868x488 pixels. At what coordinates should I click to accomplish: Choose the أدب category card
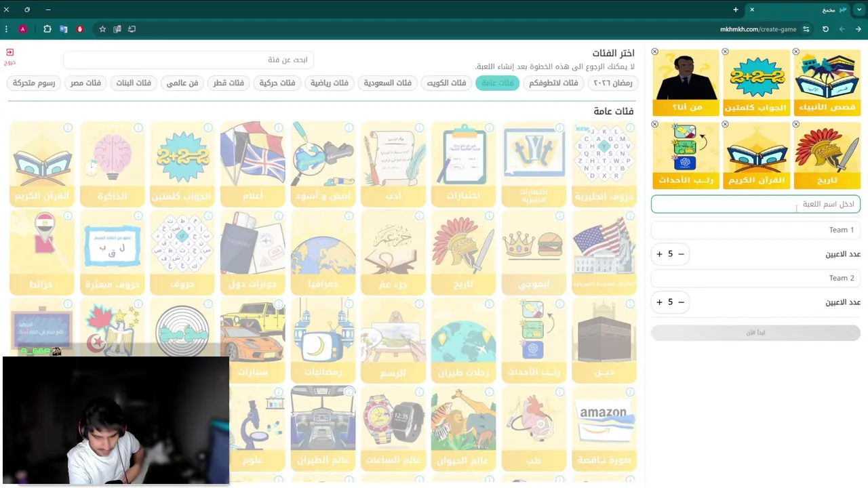[x=393, y=164]
